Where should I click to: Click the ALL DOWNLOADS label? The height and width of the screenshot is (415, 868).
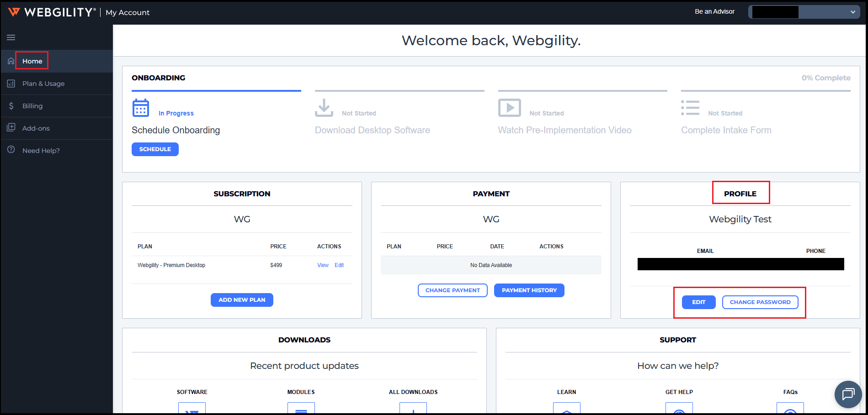(413, 392)
